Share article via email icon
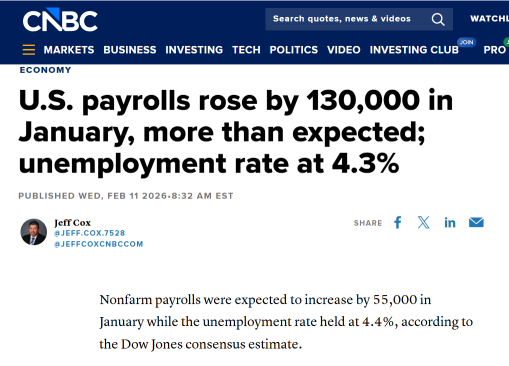Viewport: 509px width, 366px height. (x=476, y=222)
